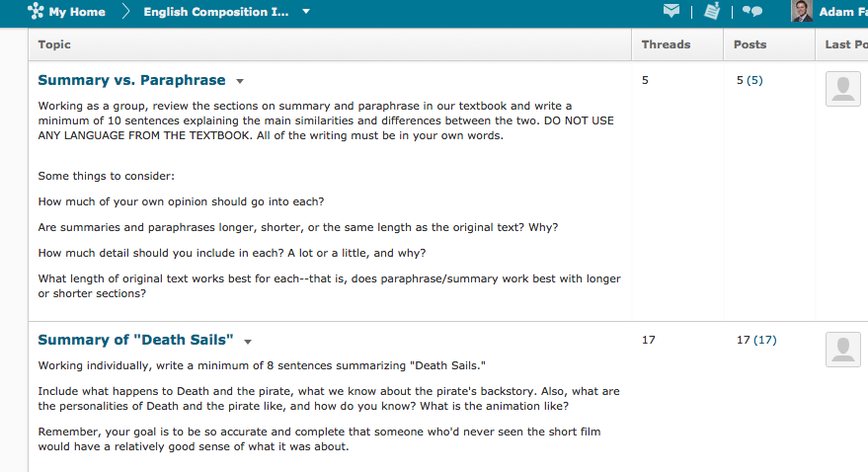Viewport: 868px width, 472px height.
Task: Open the subscription alerts chat bubbles icon
Action: point(752,12)
